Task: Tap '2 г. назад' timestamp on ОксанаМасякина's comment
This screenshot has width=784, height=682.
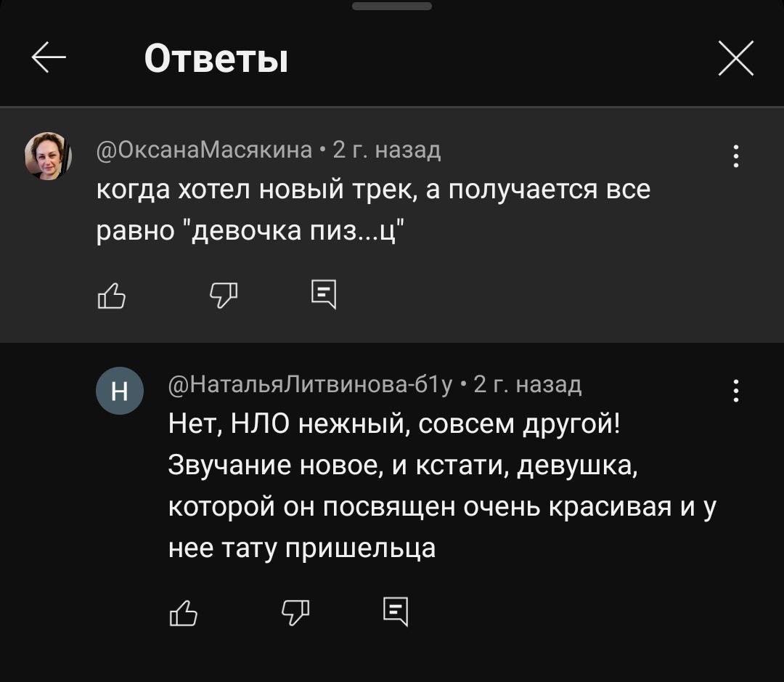Action: coord(386,150)
